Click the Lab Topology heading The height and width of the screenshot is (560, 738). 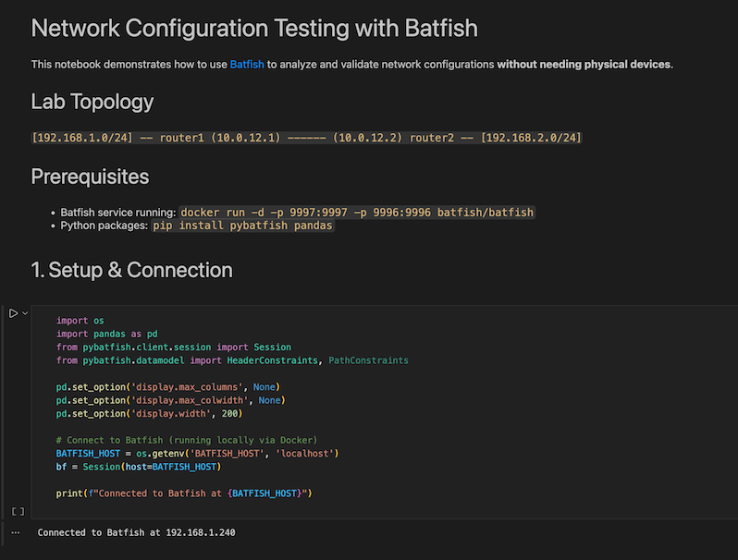92,102
